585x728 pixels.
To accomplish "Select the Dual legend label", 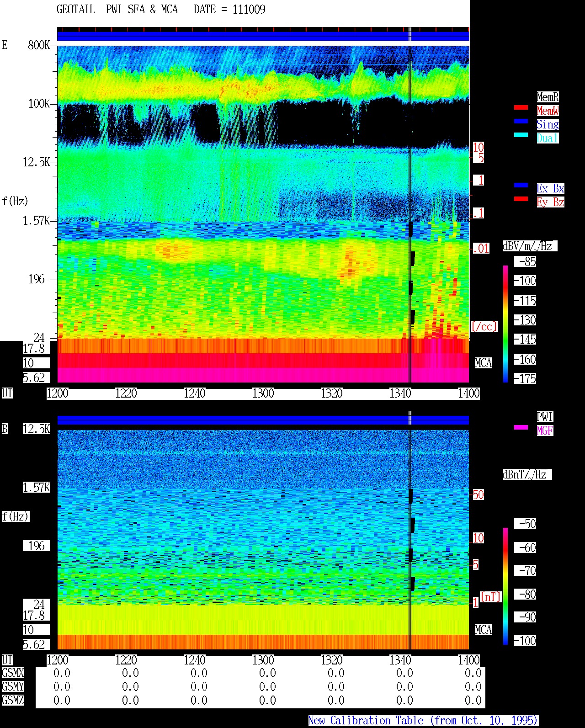I will [548, 138].
